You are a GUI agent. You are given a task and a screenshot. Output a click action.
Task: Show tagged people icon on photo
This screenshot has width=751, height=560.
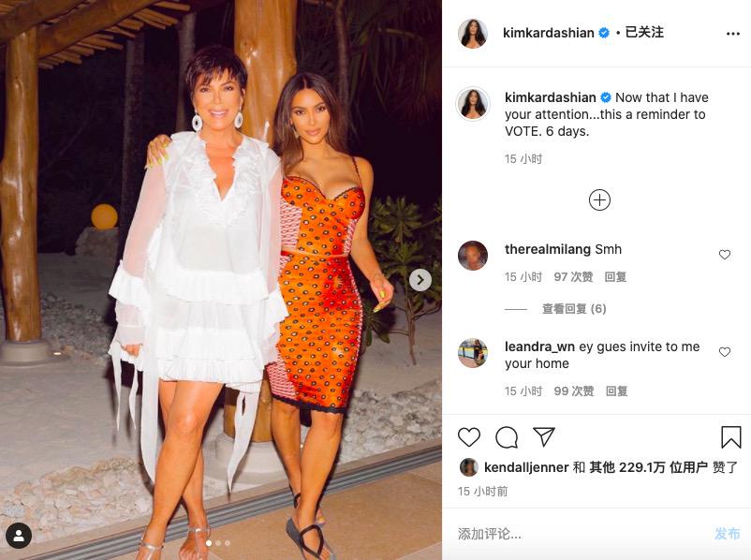(19, 535)
